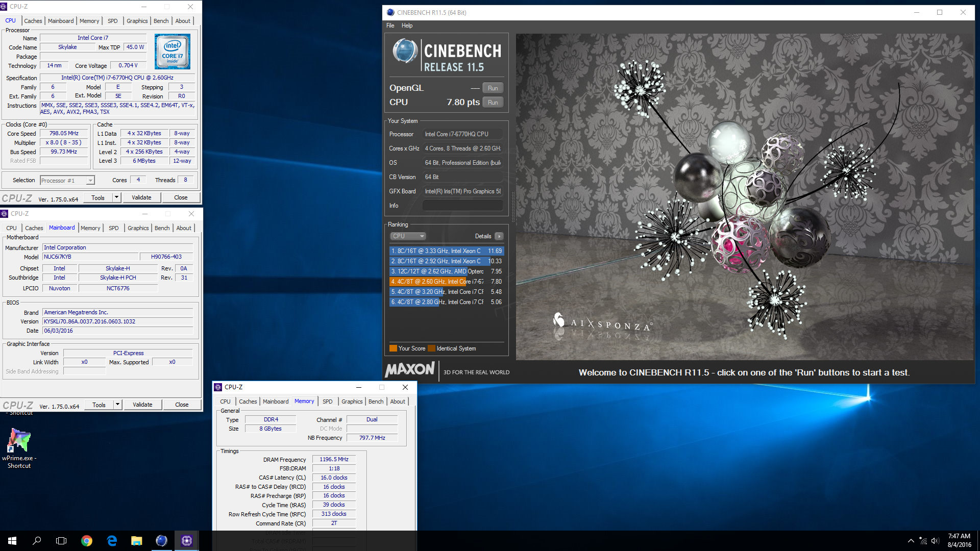Image resolution: width=980 pixels, height=551 pixels.
Task: Click the Your Score orange legend swatch
Action: (x=393, y=348)
